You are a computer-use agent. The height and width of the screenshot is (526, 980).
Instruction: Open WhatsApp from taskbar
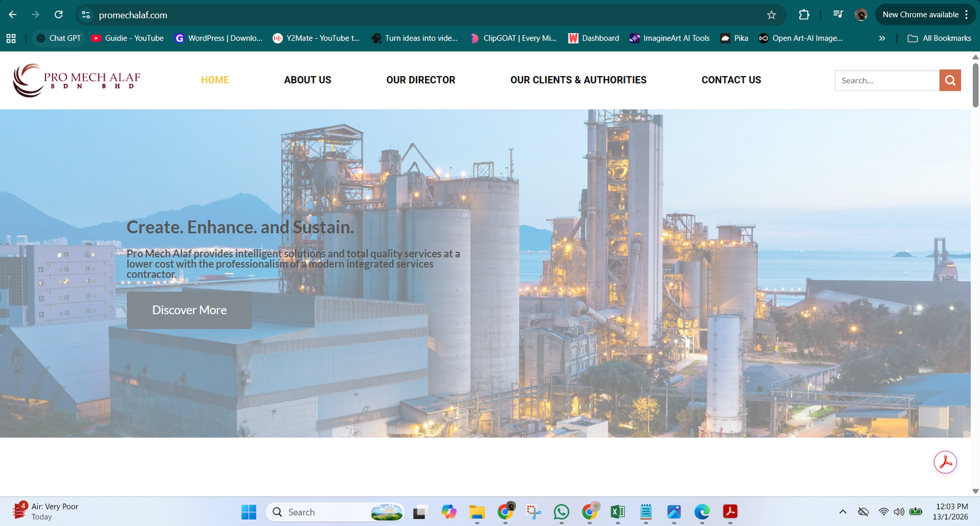click(561, 512)
